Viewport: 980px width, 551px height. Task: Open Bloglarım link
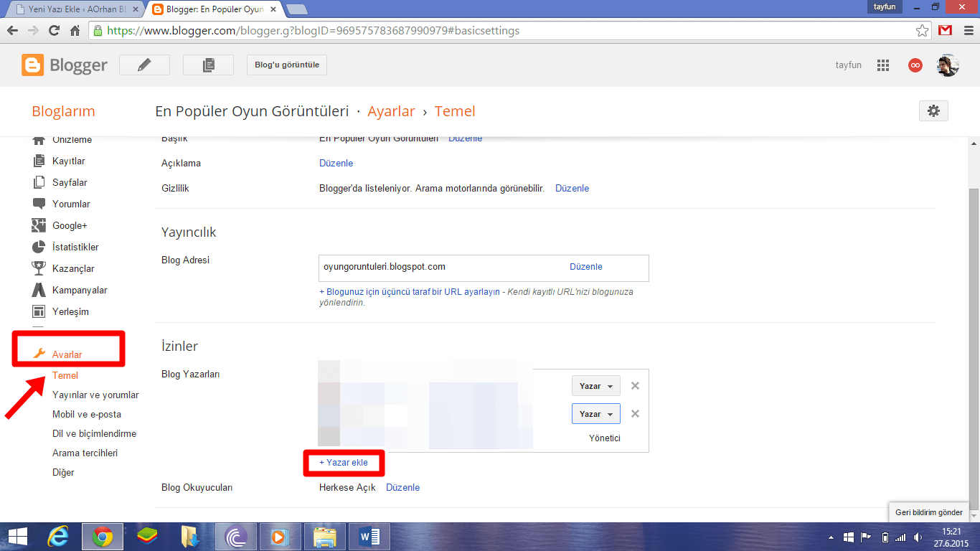click(x=63, y=112)
